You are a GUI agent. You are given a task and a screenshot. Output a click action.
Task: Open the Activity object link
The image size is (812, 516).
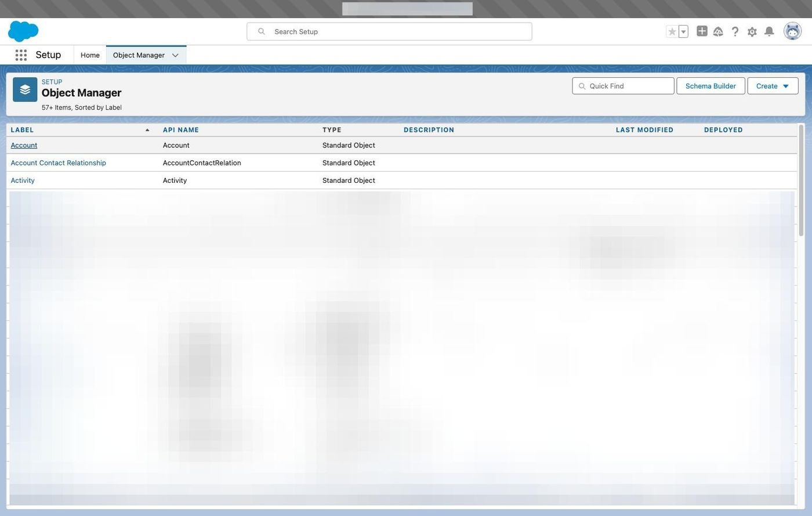(23, 181)
